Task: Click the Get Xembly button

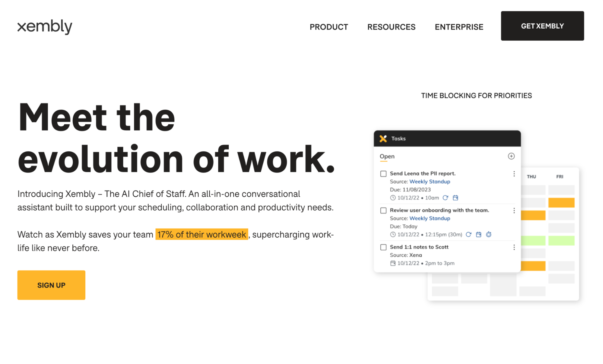Action: pyautogui.click(x=542, y=26)
